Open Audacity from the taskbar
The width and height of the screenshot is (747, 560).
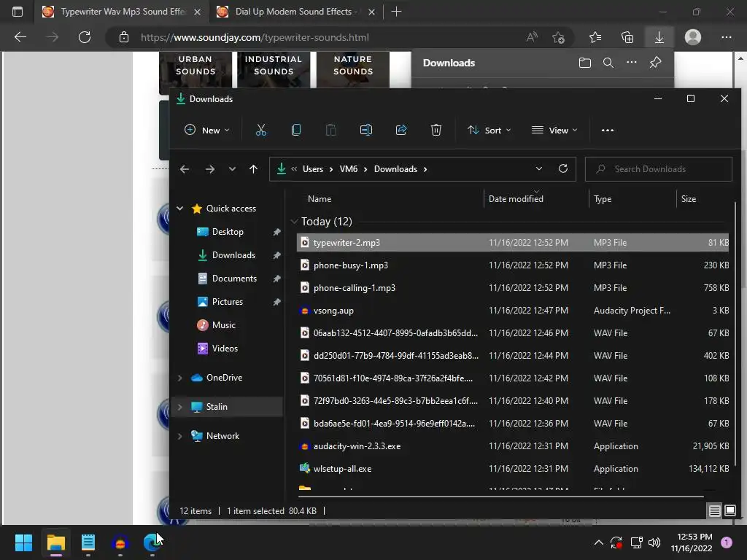[x=120, y=542]
